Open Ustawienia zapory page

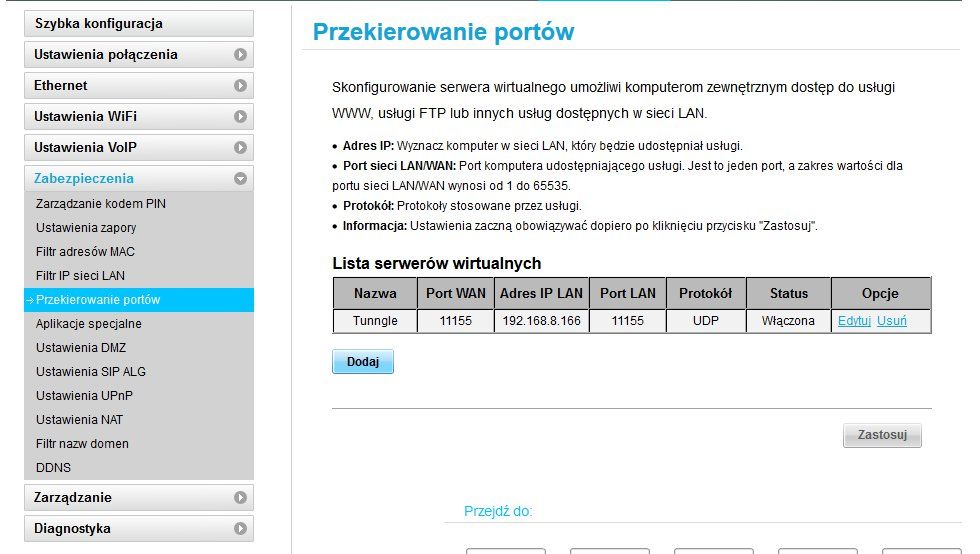click(86, 228)
